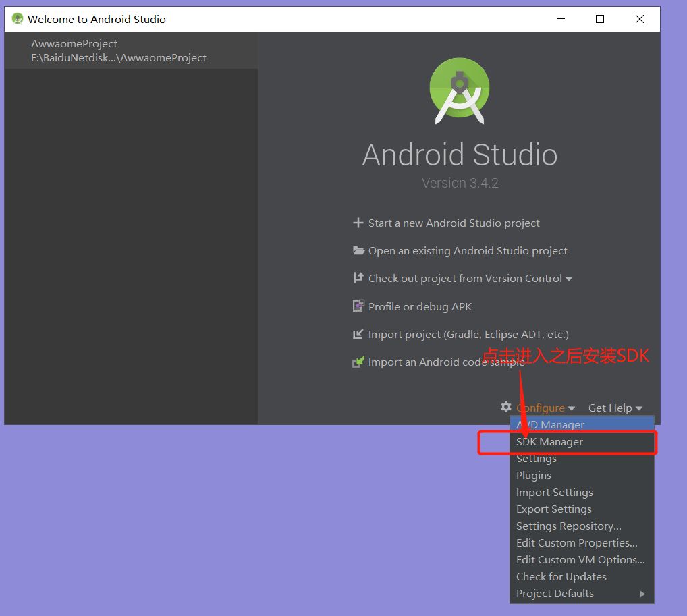Open Plugins from the Configure menu
The height and width of the screenshot is (616, 687).
[x=582, y=476]
